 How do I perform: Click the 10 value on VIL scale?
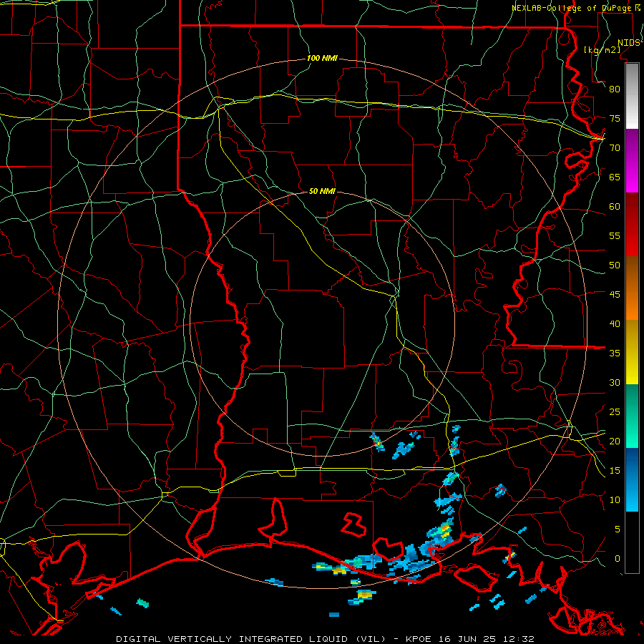click(615, 500)
